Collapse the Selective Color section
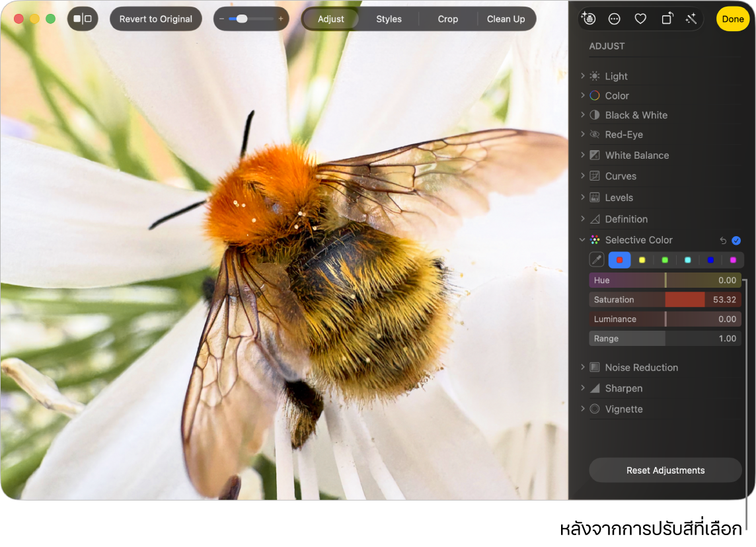Viewport: 756px width, 547px height. pyautogui.click(x=583, y=240)
